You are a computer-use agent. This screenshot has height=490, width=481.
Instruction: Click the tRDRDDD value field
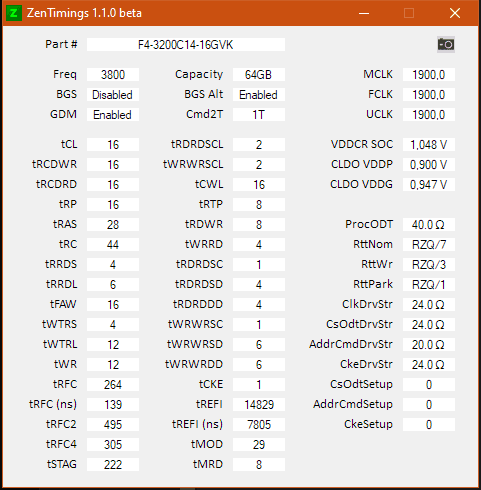(259, 304)
